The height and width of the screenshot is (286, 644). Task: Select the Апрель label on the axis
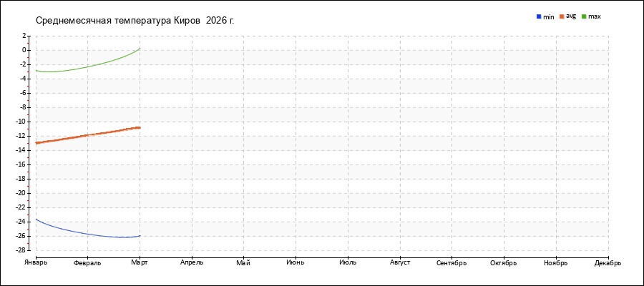(192, 262)
